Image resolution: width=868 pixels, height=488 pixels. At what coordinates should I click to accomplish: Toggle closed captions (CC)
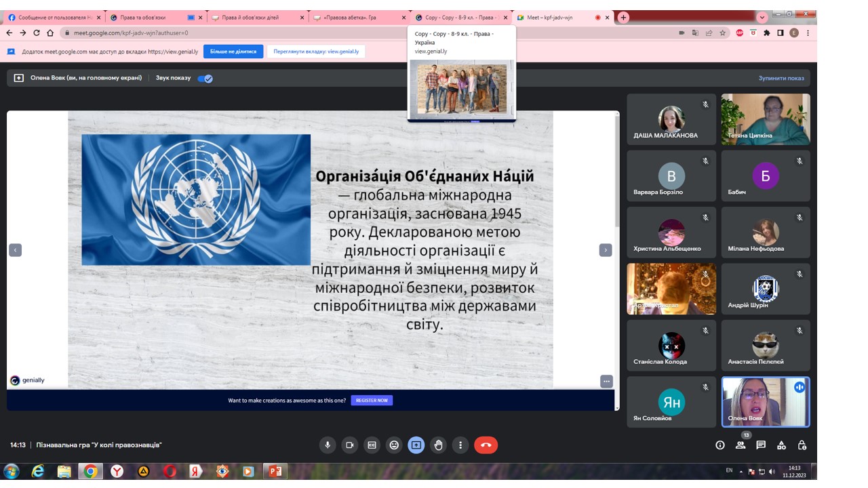[372, 445]
